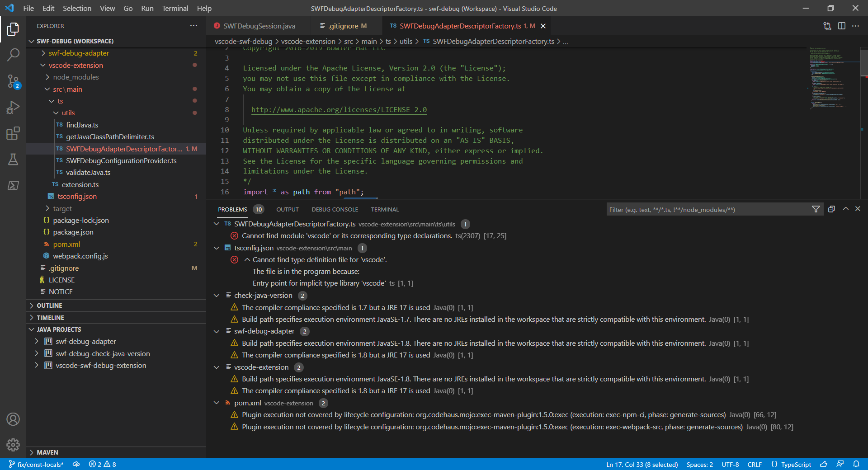Viewport: 868px width, 470px height.
Task: Open the Source Control view
Action: (13, 81)
